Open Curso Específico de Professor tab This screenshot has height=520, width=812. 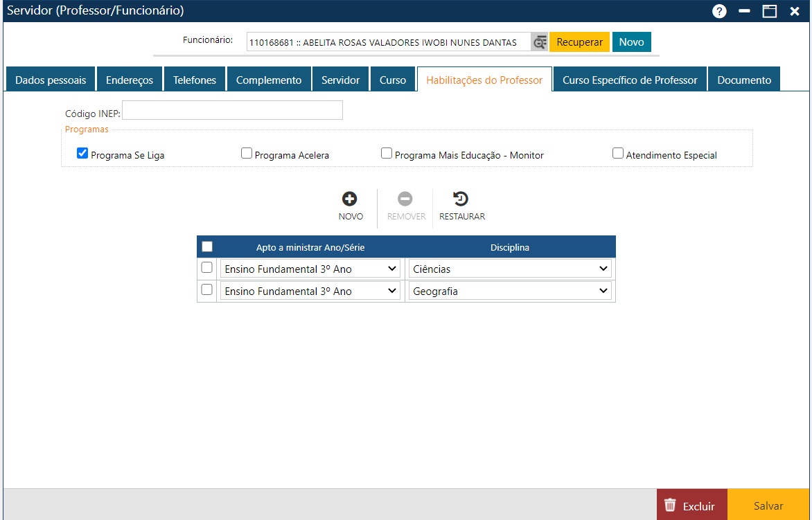(630, 80)
